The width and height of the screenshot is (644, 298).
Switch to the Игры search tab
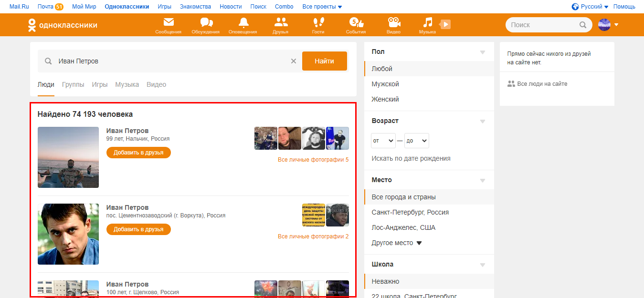(100, 84)
